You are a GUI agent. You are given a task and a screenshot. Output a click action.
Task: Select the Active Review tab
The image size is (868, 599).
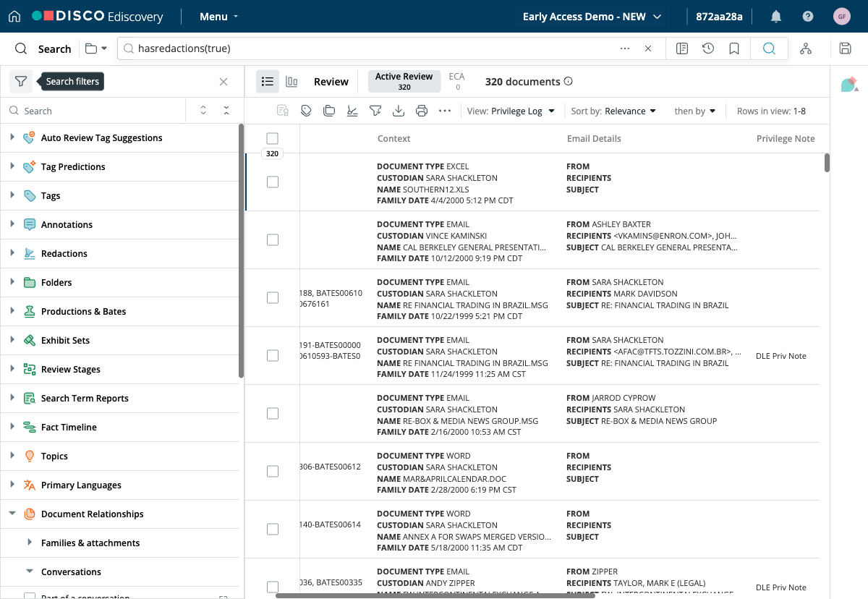click(x=404, y=82)
